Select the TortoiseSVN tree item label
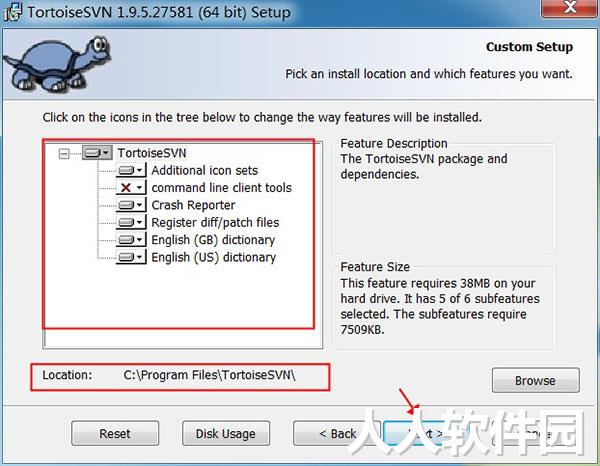600x466 pixels. click(152, 153)
